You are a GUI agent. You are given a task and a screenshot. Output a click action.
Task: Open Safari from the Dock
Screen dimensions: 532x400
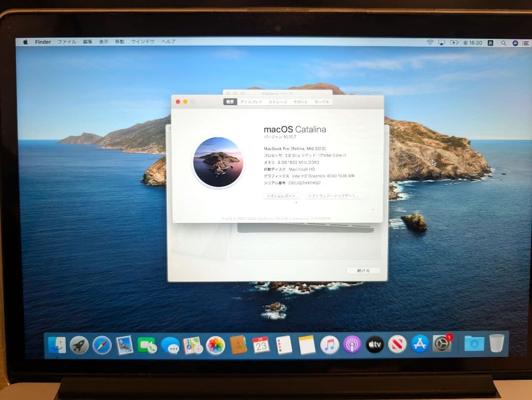(x=101, y=344)
